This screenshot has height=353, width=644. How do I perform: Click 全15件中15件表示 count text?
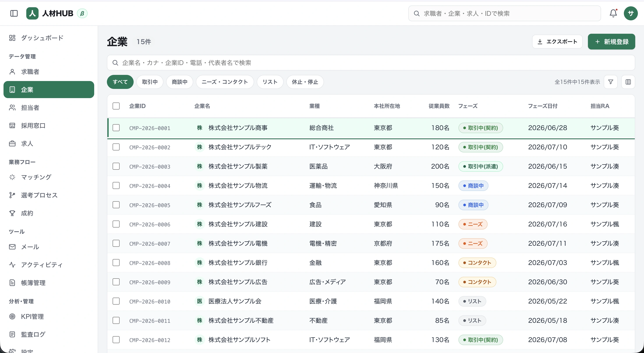[x=577, y=82]
